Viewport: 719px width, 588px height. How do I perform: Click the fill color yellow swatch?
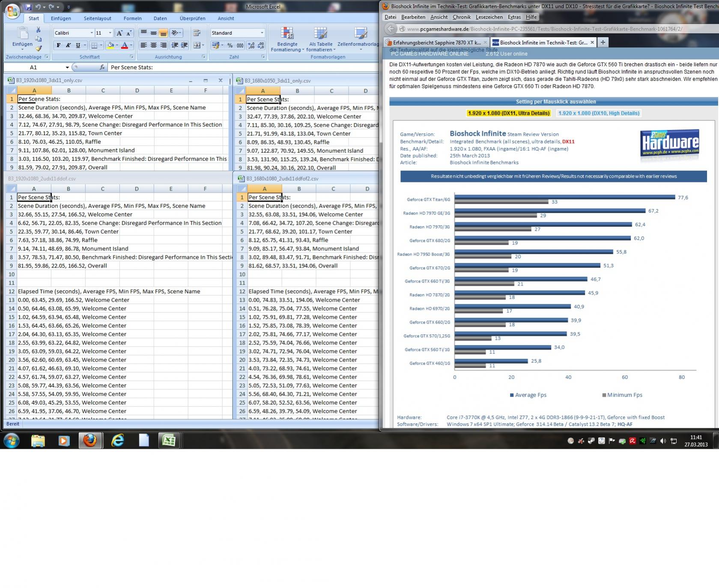[111, 45]
